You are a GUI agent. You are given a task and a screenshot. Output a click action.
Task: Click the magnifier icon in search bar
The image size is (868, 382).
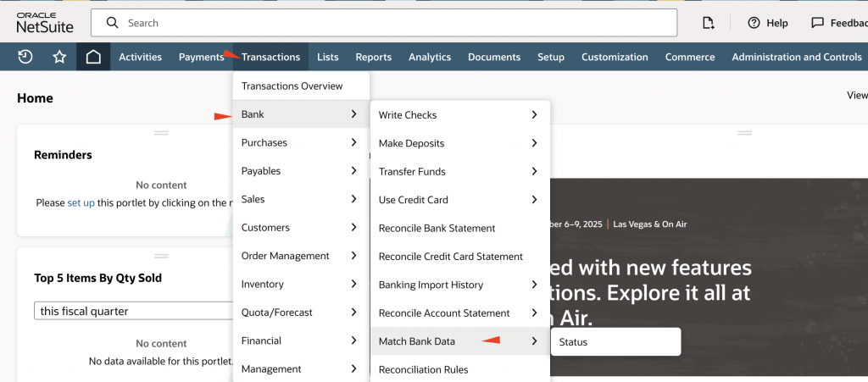pos(110,23)
